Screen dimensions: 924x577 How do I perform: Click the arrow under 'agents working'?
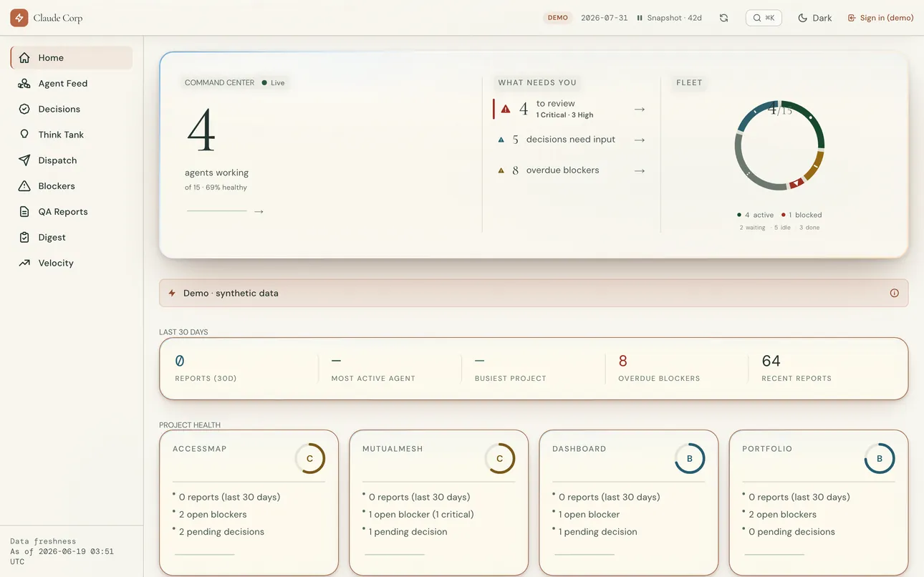(x=259, y=211)
